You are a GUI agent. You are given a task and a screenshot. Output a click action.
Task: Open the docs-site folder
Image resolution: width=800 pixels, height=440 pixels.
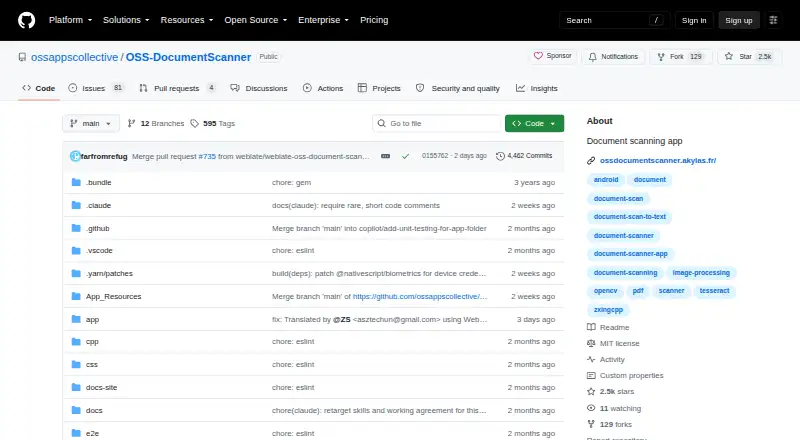coord(102,387)
